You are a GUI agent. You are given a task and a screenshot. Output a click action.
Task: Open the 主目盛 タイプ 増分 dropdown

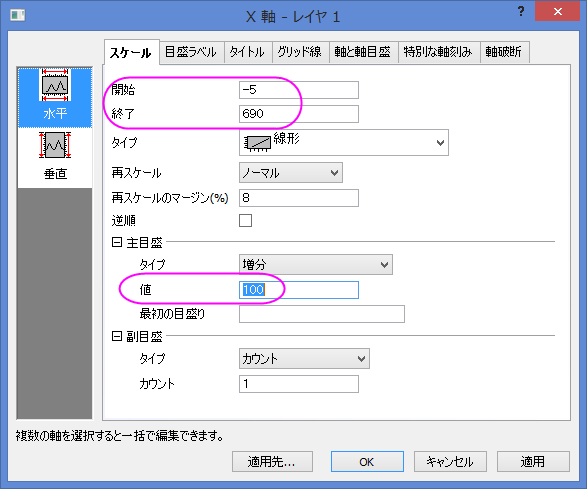pos(316,265)
